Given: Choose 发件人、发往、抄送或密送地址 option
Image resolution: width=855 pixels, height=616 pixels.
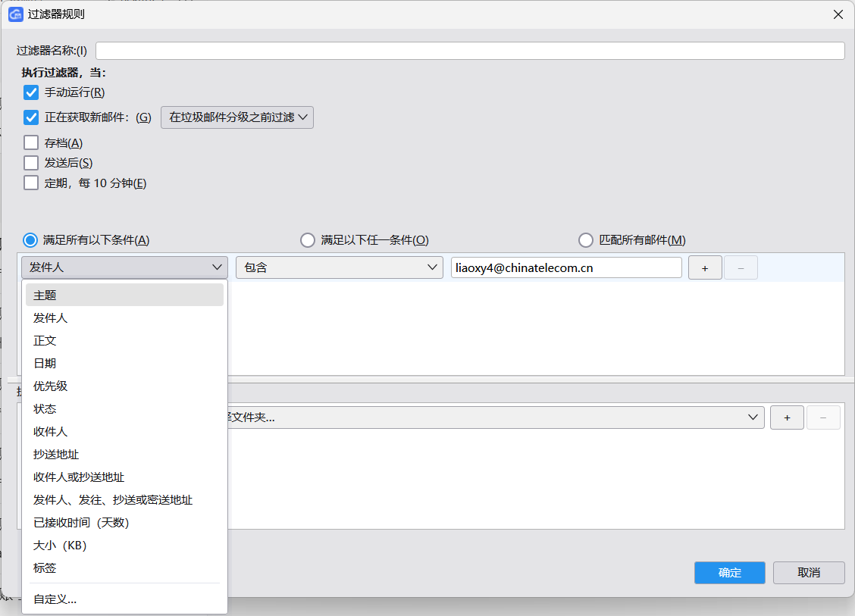Looking at the screenshot, I should click(x=125, y=500).
